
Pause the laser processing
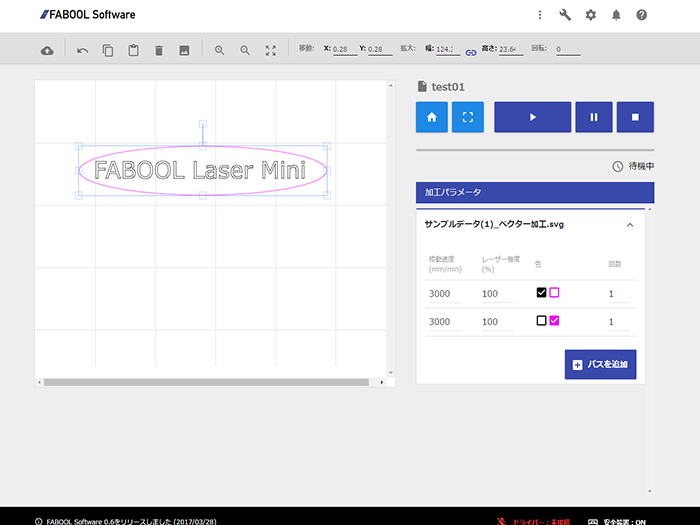click(x=594, y=117)
